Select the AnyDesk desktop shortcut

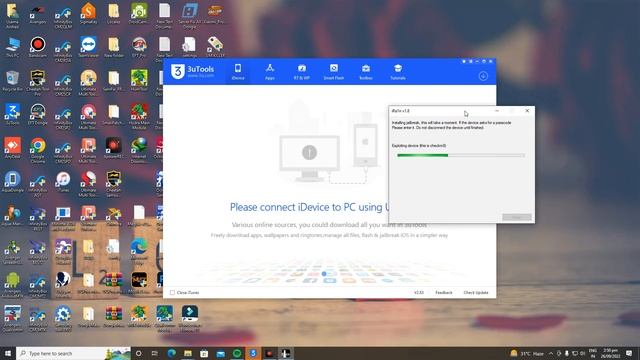tap(12, 148)
